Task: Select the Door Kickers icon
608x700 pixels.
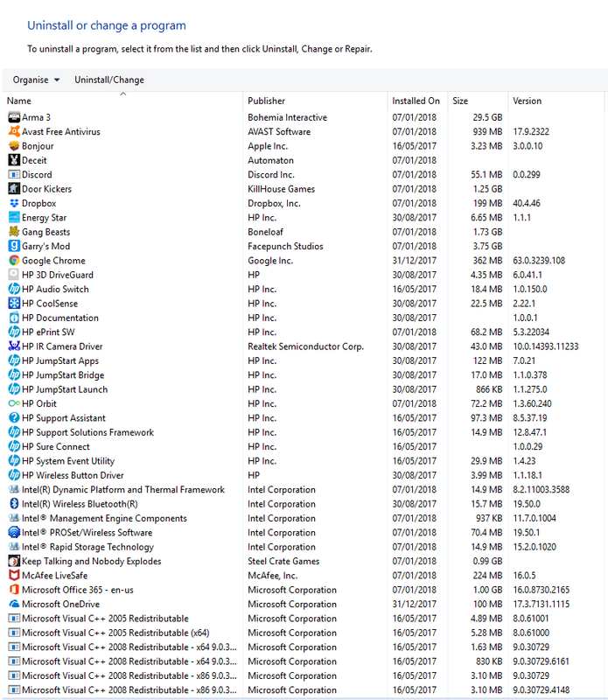Action: (x=14, y=189)
